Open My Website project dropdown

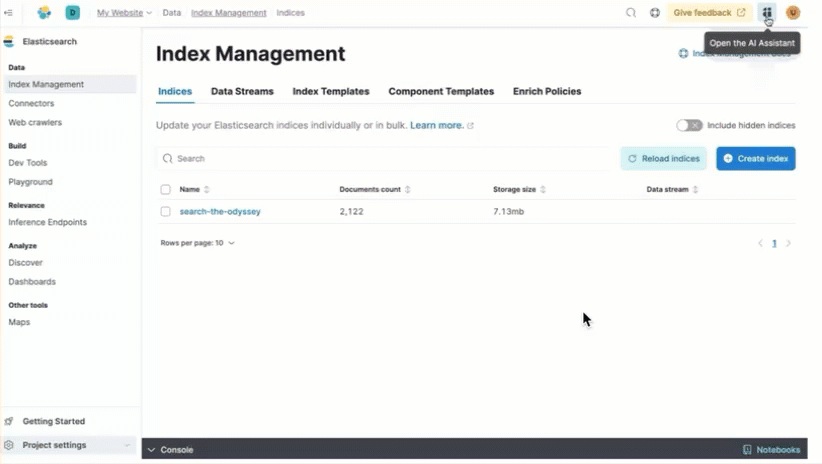point(124,13)
